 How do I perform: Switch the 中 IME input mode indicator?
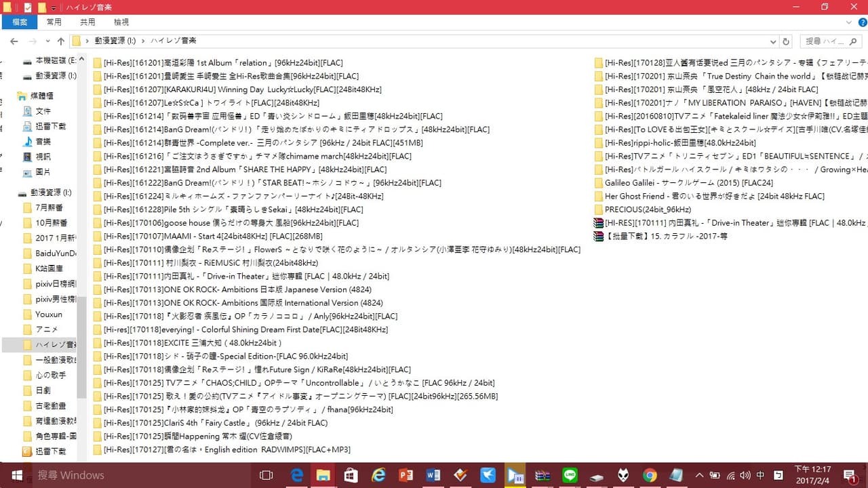(760, 475)
